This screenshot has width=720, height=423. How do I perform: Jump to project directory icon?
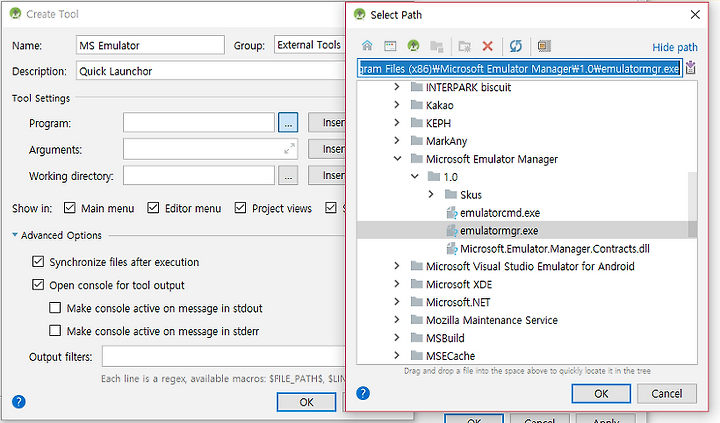[413, 45]
